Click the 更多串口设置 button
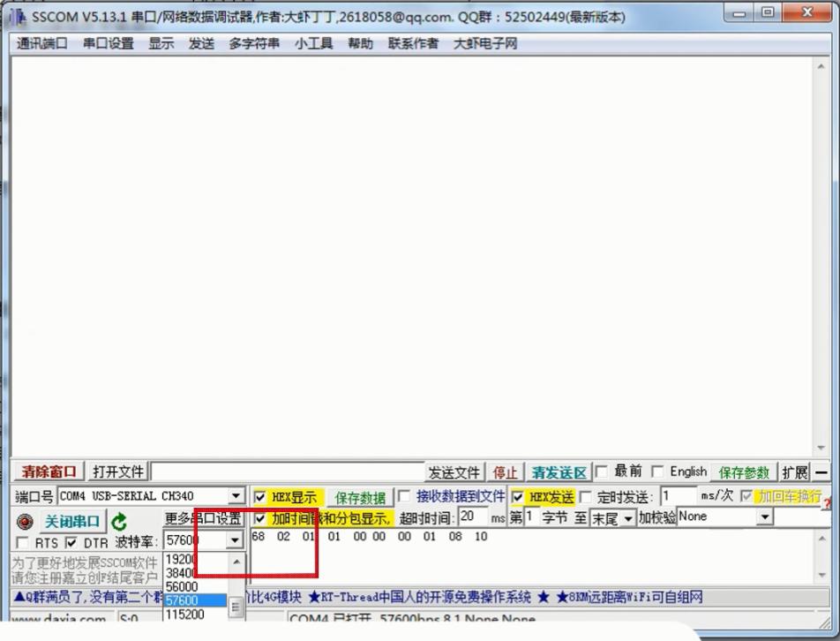840x641 pixels. tap(203, 518)
